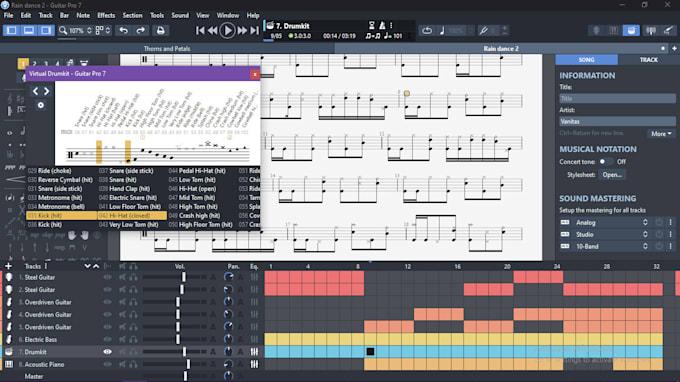The height and width of the screenshot is (382, 680).
Task: Switch to the Thorns and Petals tab
Action: (x=167, y=49)
